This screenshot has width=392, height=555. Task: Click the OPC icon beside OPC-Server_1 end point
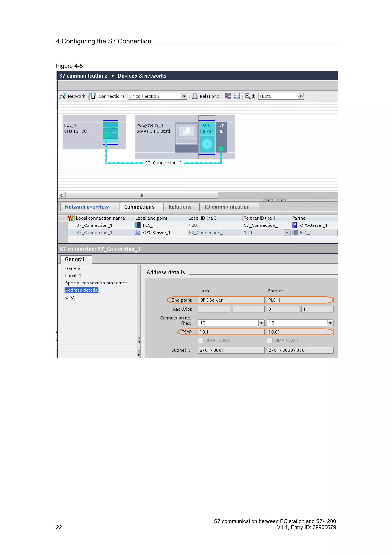coord(137,232)
